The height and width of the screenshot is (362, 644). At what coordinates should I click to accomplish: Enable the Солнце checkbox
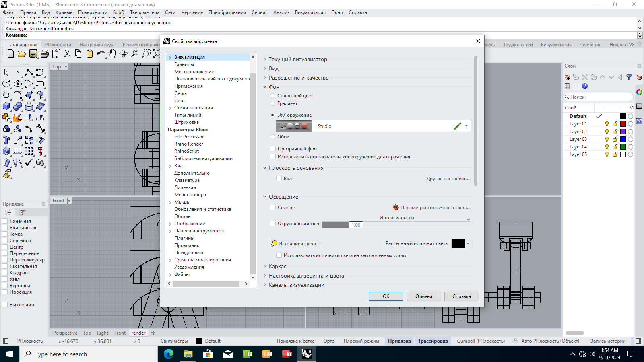273,208
